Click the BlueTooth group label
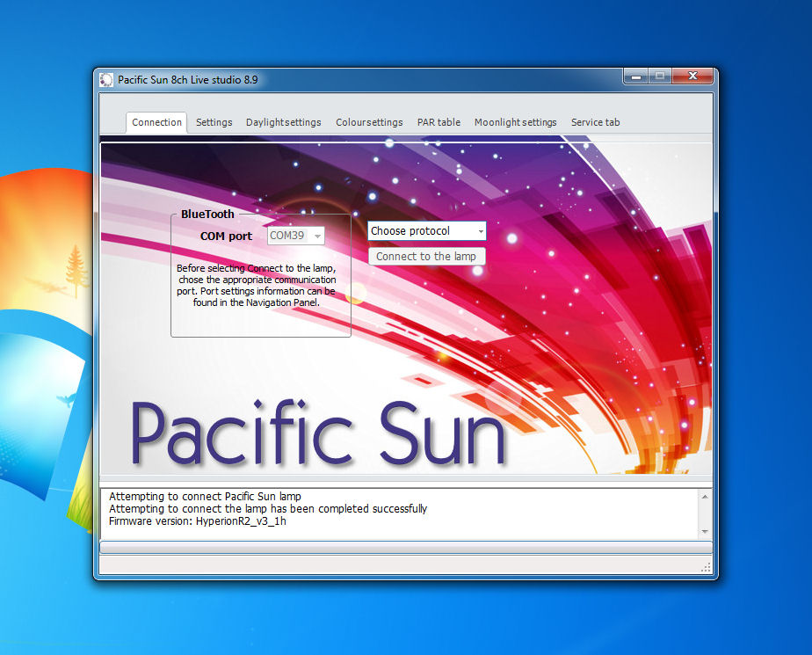The image size is (812, 655). [x=207, y=214]
